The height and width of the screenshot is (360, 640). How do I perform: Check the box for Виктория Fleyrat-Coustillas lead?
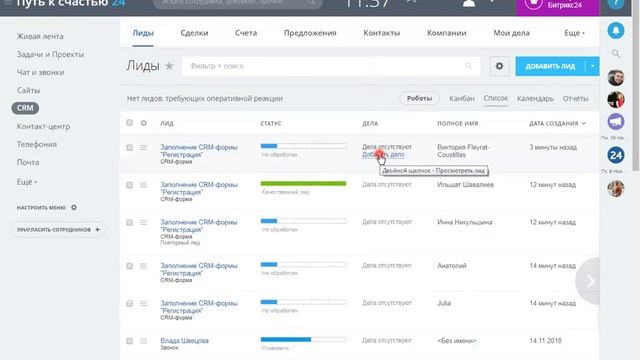(129, 147)
